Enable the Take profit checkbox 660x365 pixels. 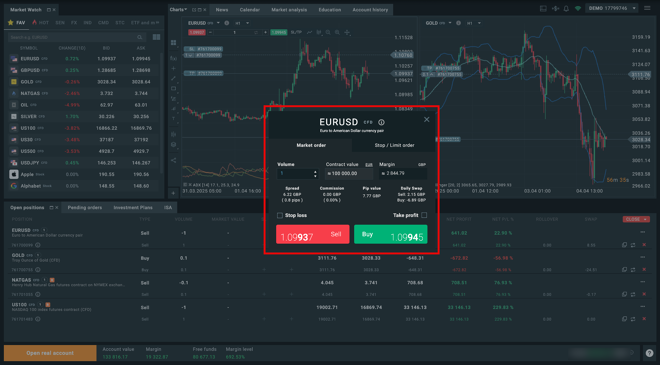tap(424, 215)
